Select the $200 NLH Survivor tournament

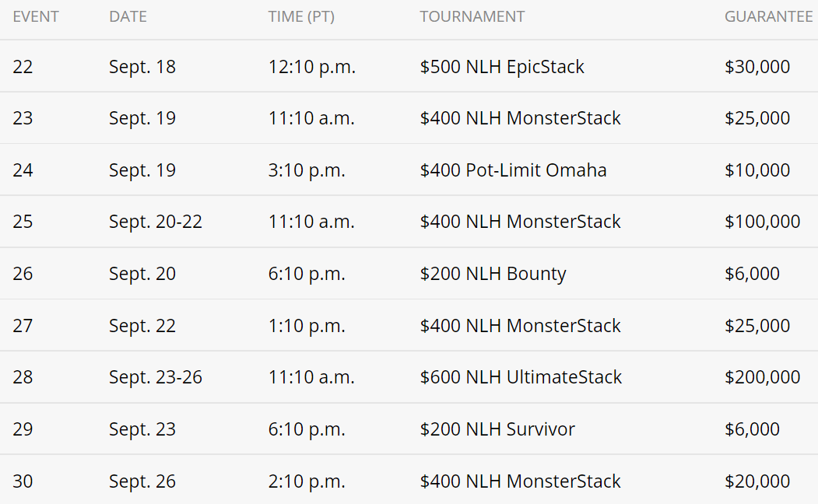tap(497, 429)
